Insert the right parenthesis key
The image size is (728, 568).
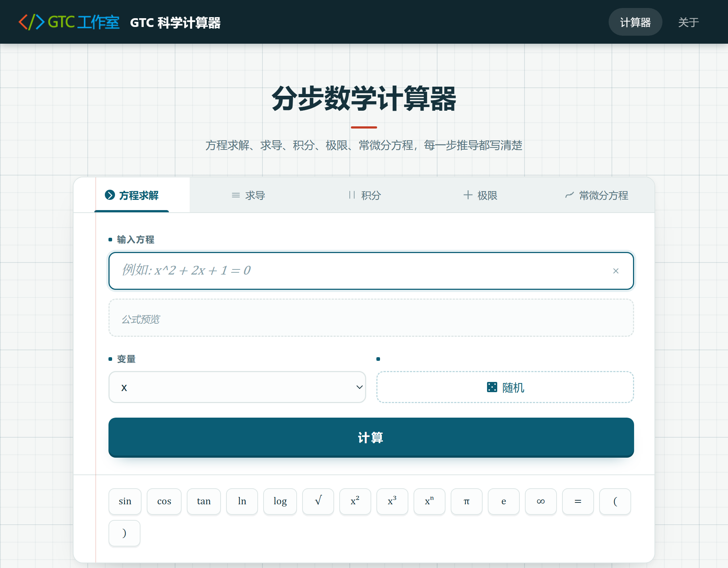[124, 533]
